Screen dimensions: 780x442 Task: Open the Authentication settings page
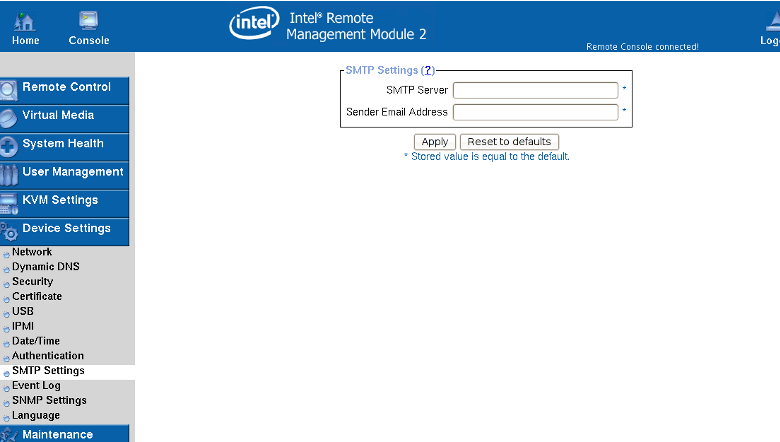[48, 356]
